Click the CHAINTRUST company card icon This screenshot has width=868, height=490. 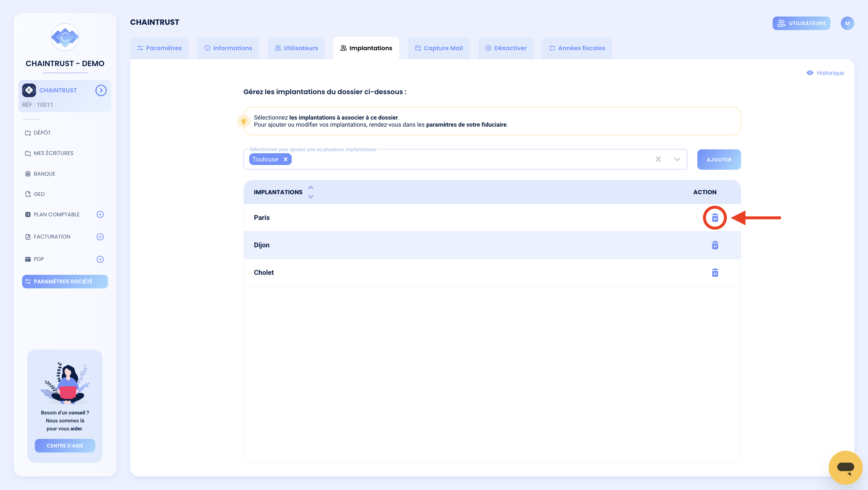click(29, 90)
